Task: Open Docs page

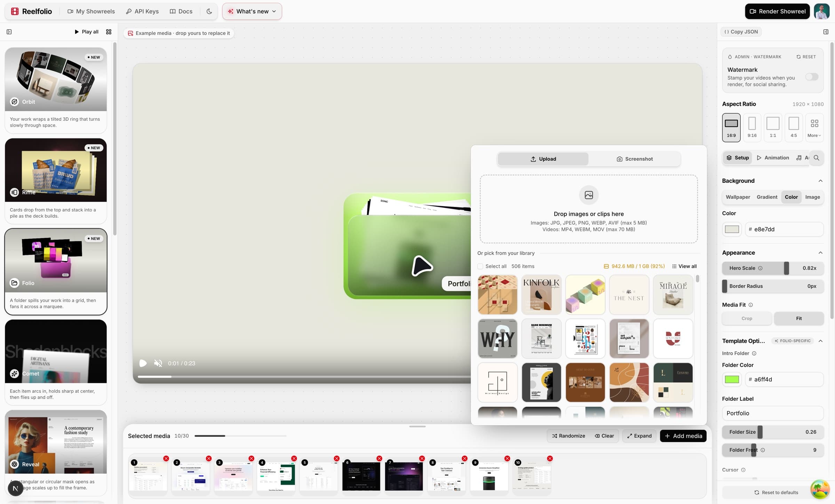Action: [x=181, y=11]
